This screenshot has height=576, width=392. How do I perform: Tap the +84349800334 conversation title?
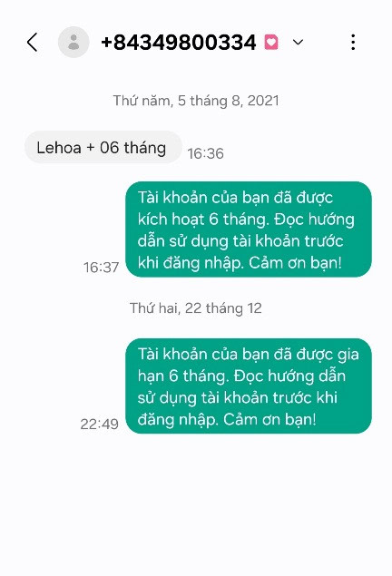click(179, 43)
